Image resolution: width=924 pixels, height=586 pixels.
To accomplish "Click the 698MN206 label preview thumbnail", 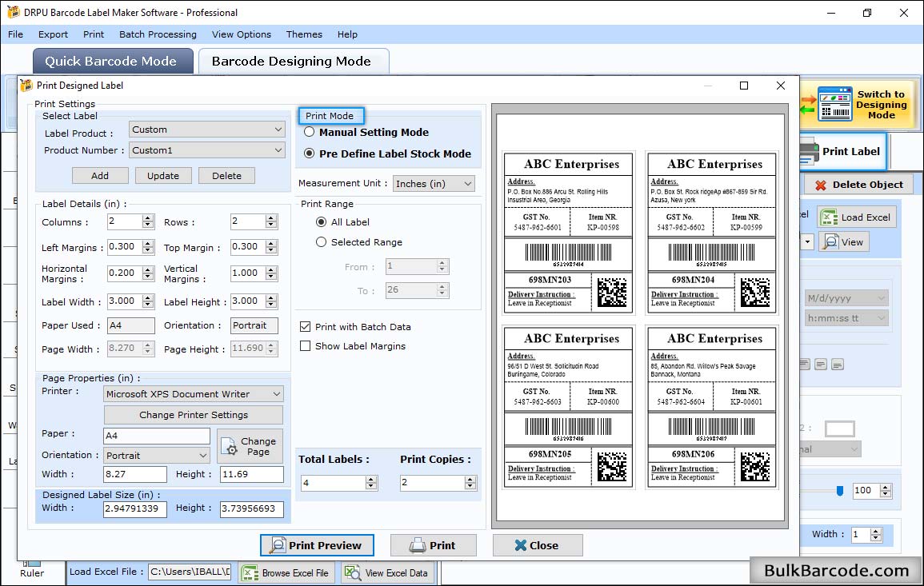I will pyautogui.click(x=712, y=408).
